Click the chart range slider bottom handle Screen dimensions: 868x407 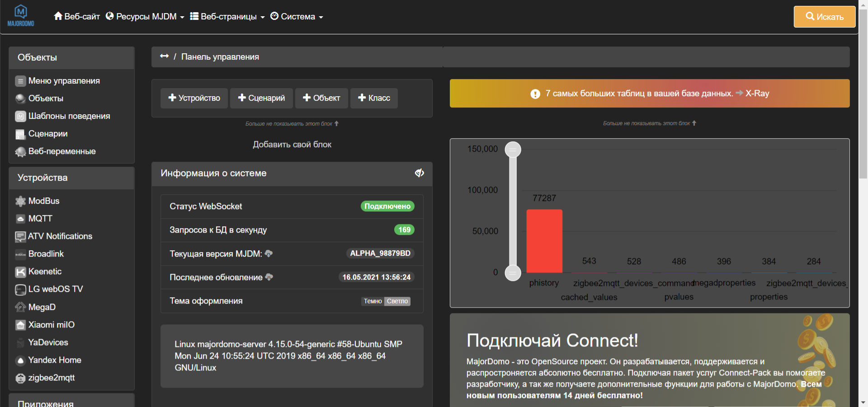pos(513,272)
